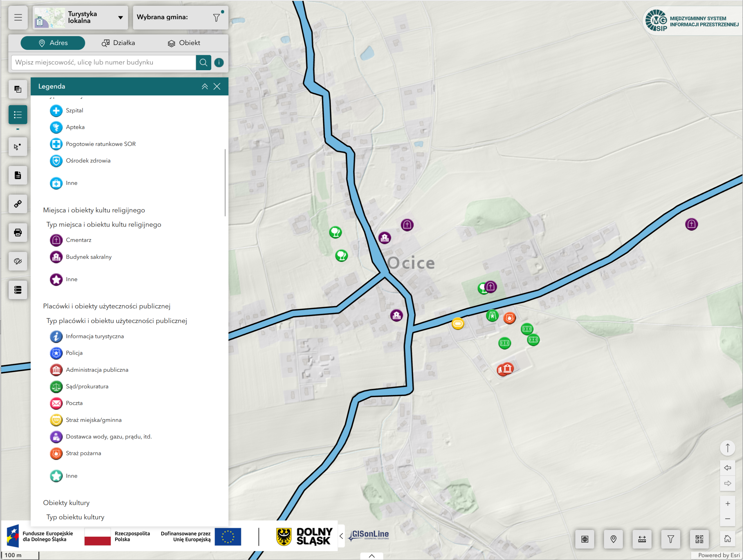Open the layers panel from sidebar
The height and width of the screenshot is (560, 743).
click(18, 89)
